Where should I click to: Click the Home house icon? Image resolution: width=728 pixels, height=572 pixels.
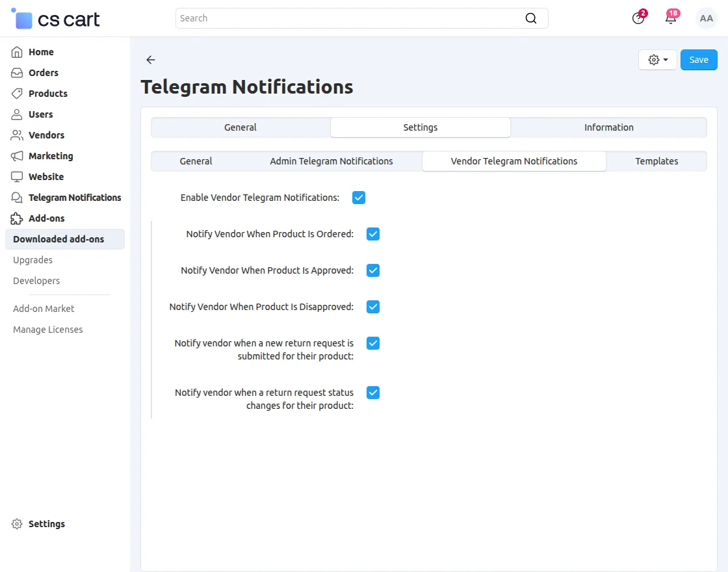17,52
